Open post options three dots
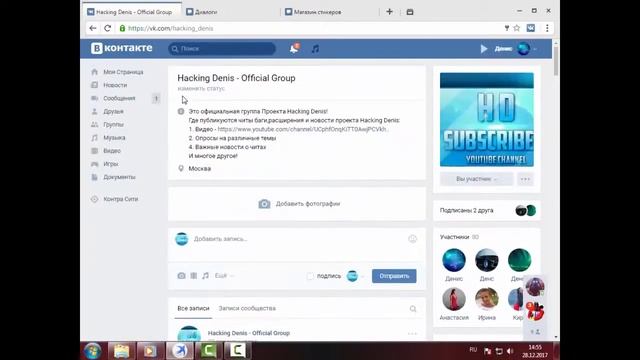This screenshot has height=360, width=640. click(412, 334)
